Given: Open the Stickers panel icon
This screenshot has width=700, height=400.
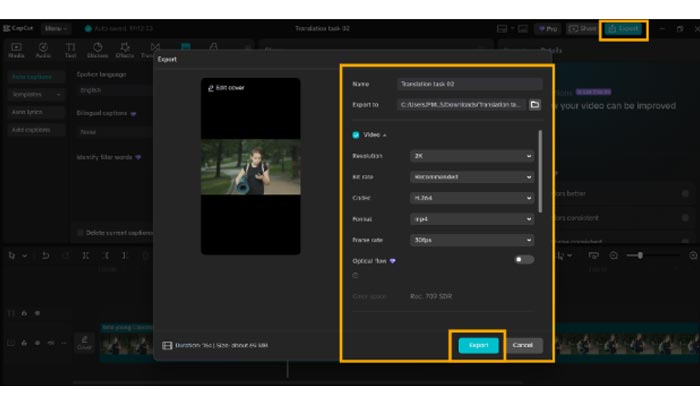Looking at the screenshot, I should 98,47.
